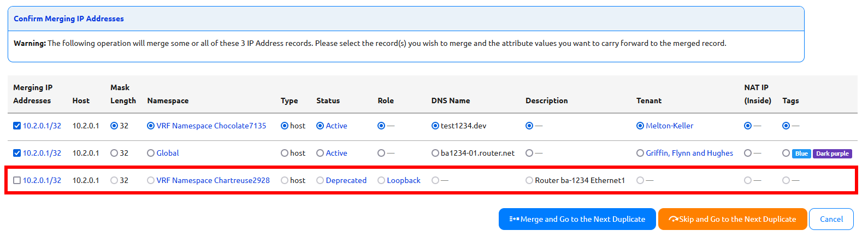Viewport: 868px width, 242px height.
Task: Select the Active status radio in the Chocolate7135 row
Action: 320,126
